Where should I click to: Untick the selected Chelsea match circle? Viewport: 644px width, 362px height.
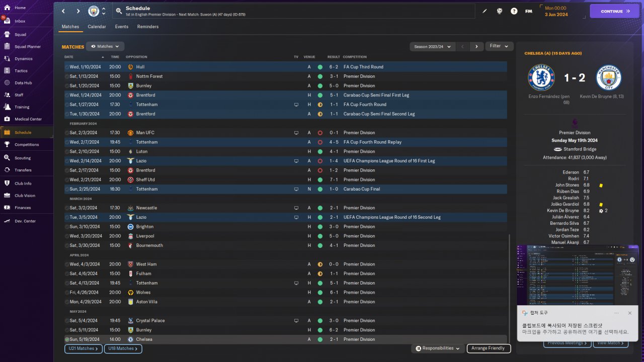click(x=67, y=339)
